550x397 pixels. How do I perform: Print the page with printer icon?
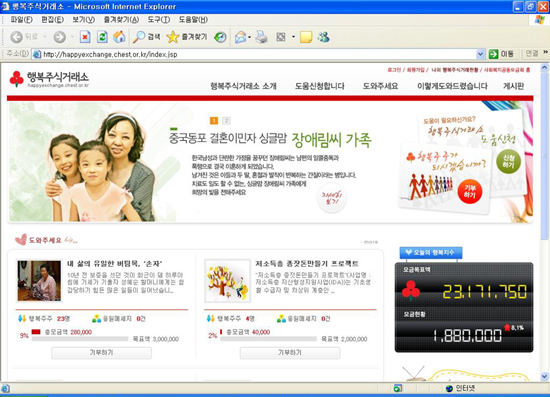pos(261,37)
